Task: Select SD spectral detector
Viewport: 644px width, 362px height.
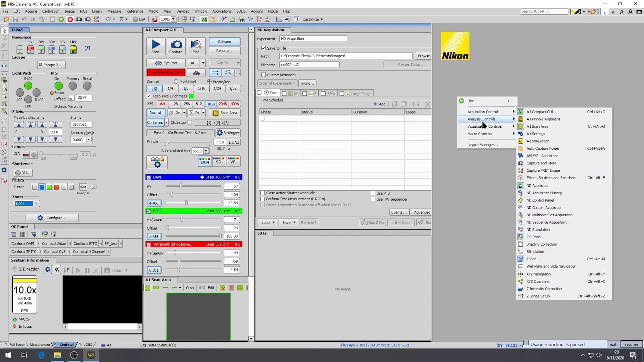Action: tap(218, 161)
